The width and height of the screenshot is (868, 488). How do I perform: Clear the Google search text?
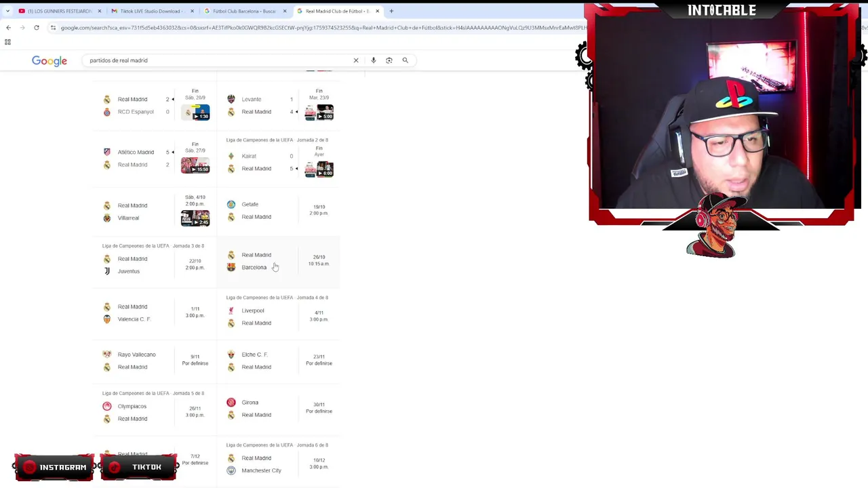[x=356, y=60]
